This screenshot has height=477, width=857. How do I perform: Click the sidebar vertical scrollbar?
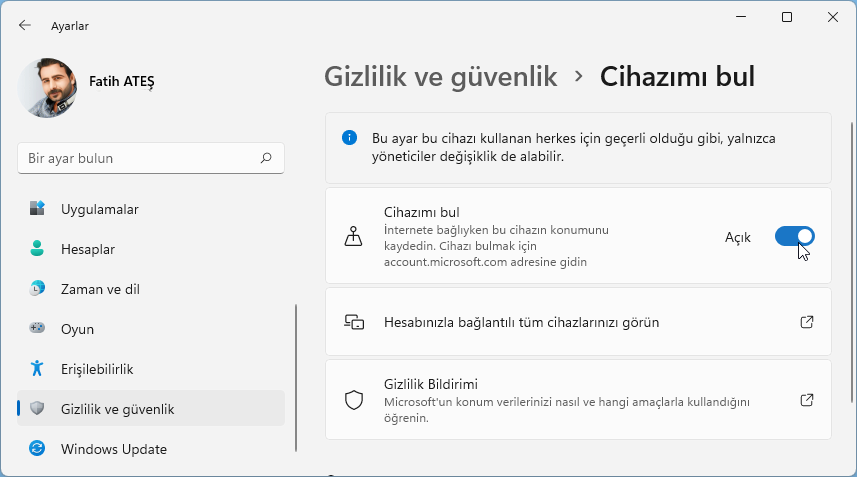pos(296,380)
